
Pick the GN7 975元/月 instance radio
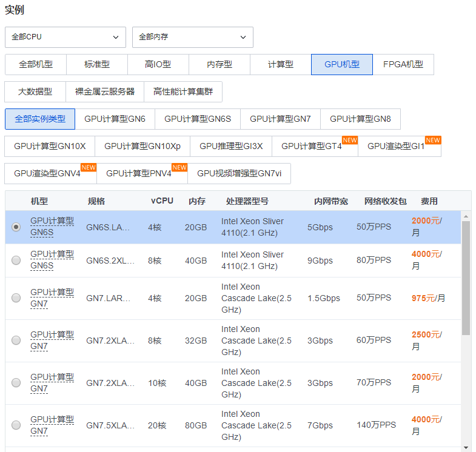click(x=16, y=297)
